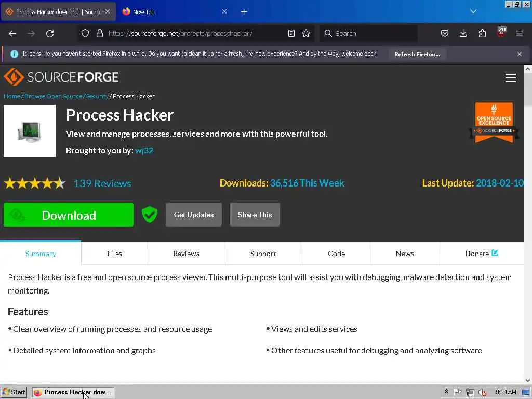Open Firefox downloads panel
Image resolution: width=532 pixels, height=399 pixels.
[463, 33]
